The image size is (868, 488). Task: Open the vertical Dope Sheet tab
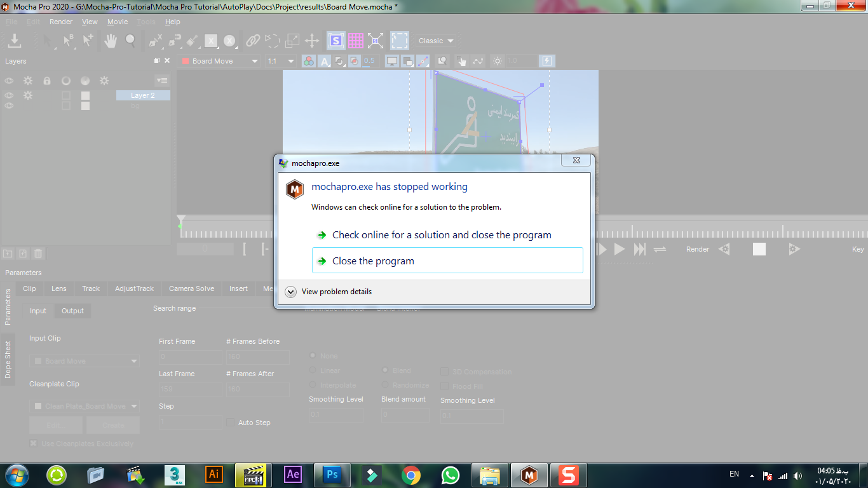click(x=8, y=360)
